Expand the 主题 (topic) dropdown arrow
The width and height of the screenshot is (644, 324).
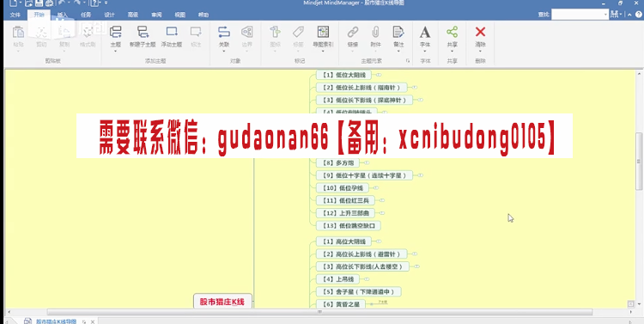click(x=115, y=51)
